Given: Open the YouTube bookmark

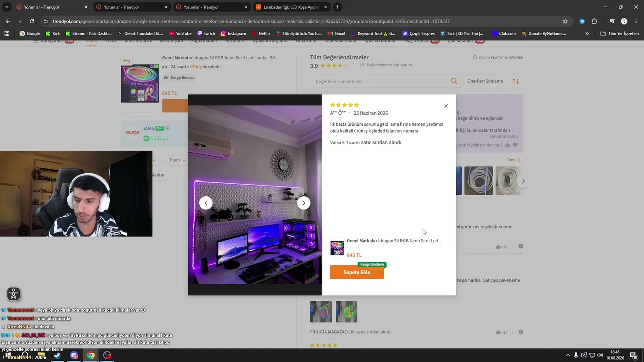Looking at the screenshot, I should pyautogui.click(x=180, y=34).
